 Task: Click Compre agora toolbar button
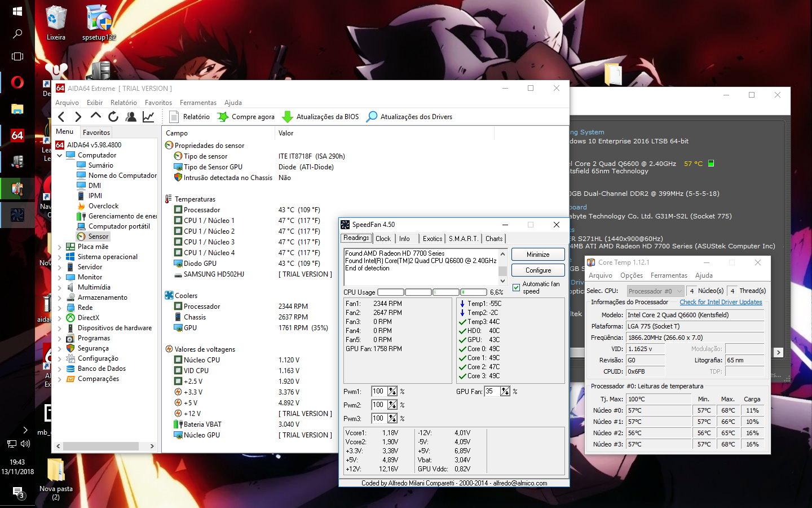[x=246, y=117]
